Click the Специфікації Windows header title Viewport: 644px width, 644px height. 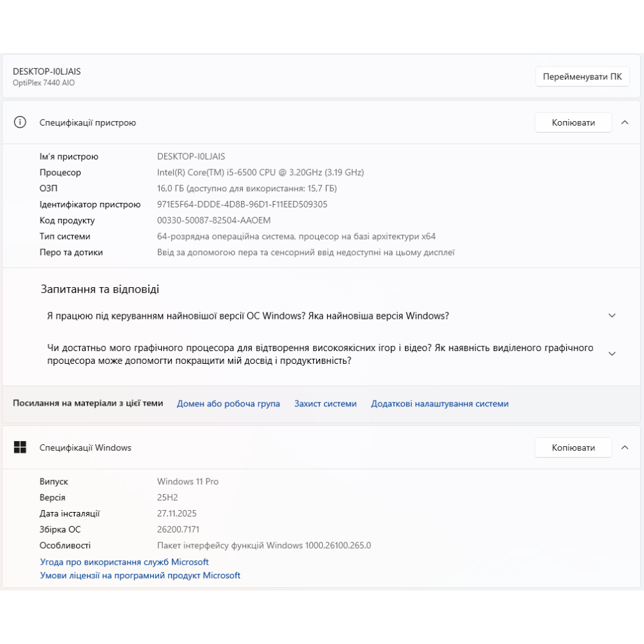tap(85, 448)
